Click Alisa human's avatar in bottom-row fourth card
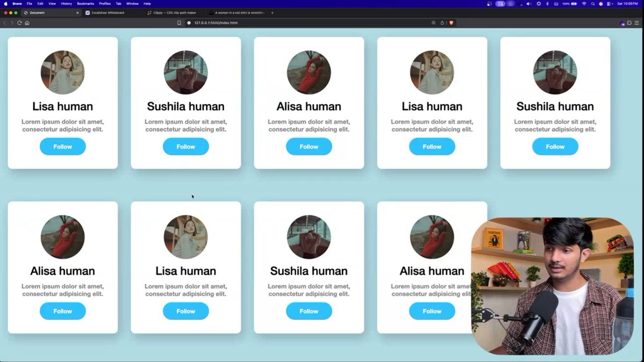This screenshot has width=644, height=362. pyautogui.click(x=432, y=237)
